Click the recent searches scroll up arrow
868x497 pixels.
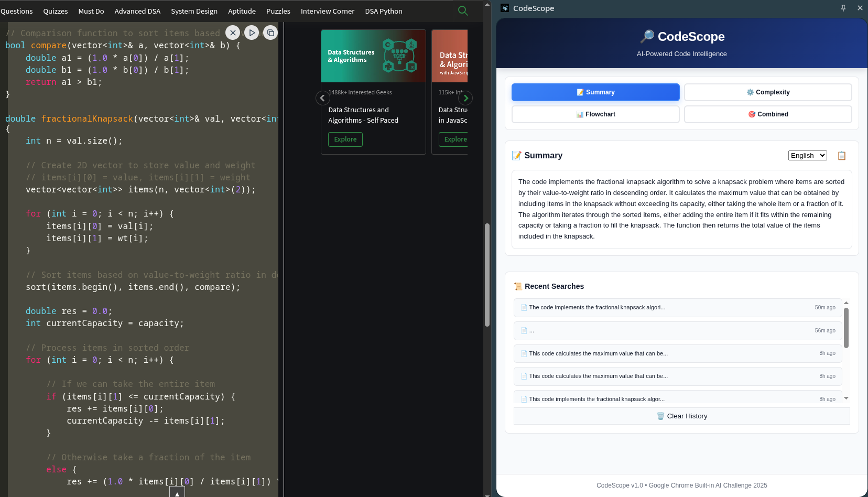point(846,303)
